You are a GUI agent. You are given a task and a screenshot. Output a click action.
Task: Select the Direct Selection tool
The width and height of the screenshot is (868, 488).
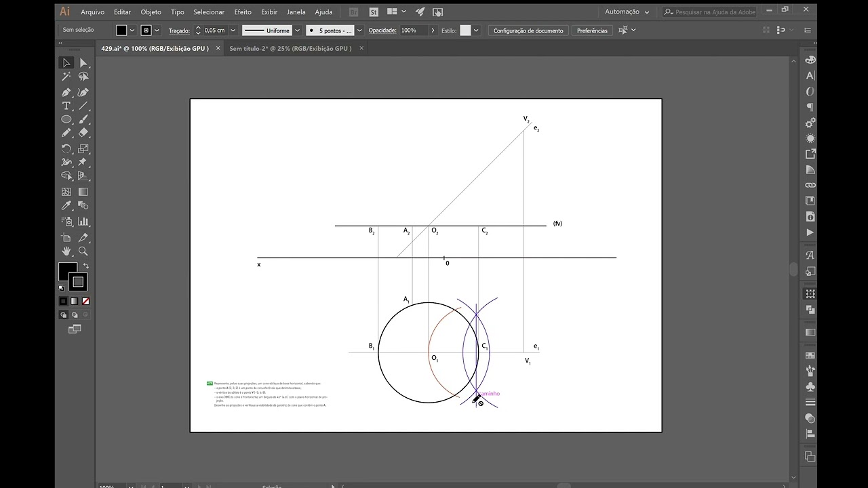(83, 62)
